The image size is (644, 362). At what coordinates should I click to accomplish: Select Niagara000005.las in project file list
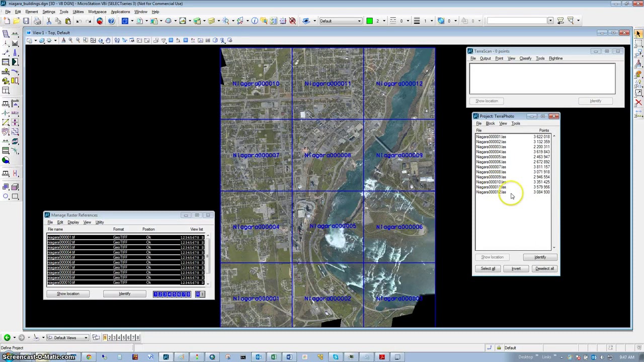513,157
